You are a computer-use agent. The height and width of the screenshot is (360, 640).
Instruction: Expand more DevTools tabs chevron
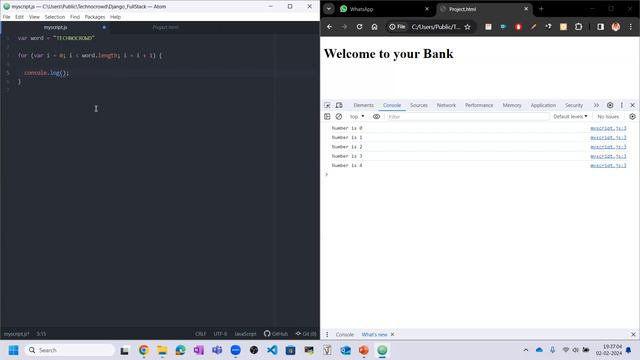[596, 105]
